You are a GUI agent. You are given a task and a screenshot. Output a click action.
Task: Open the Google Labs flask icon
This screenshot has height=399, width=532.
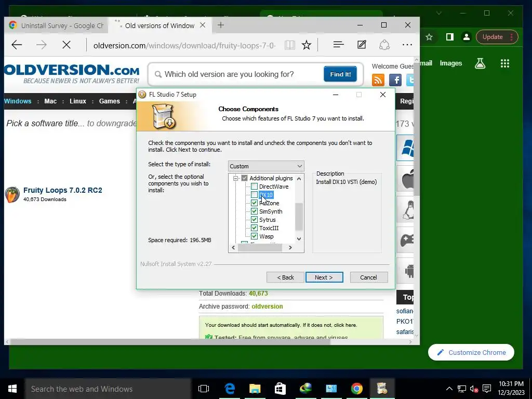[480, 63]
